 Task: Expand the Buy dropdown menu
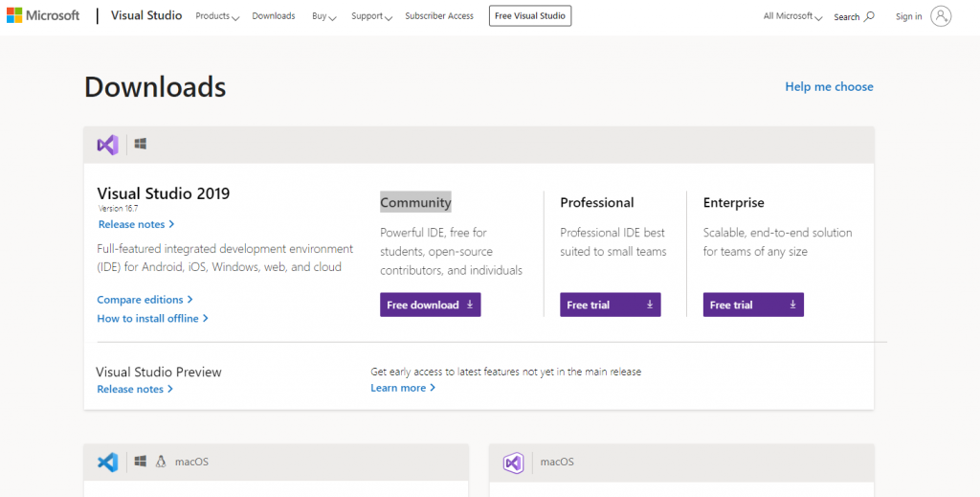(324, 16)
